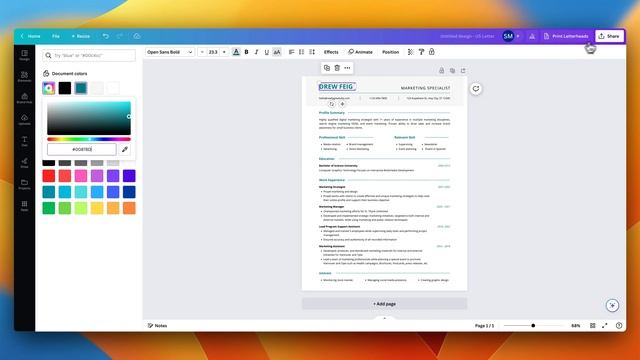Open the Brand Hub sidebar tab
The image size is (640, 360).
coord(24,98)
